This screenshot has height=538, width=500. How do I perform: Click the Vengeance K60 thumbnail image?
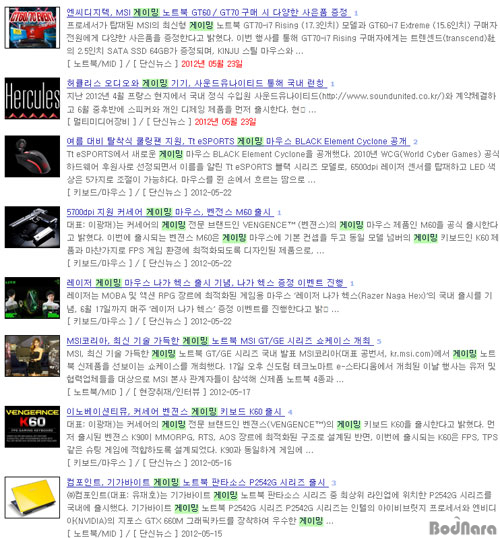[32, 427]
